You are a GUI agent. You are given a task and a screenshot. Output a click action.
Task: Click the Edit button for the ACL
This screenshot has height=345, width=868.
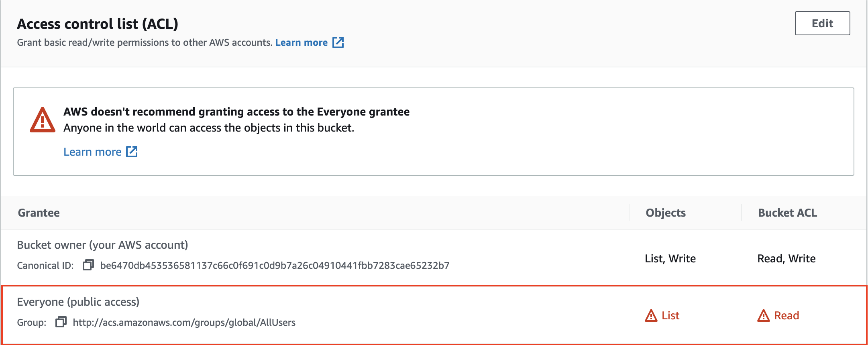(x=822, y=23)
